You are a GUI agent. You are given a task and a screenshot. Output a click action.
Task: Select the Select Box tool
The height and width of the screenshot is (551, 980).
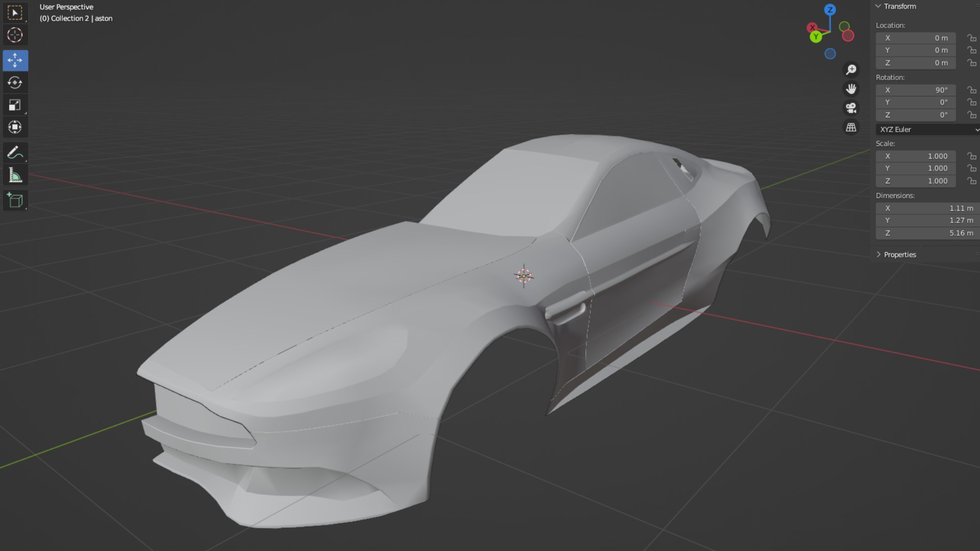[x=15, y=13]
